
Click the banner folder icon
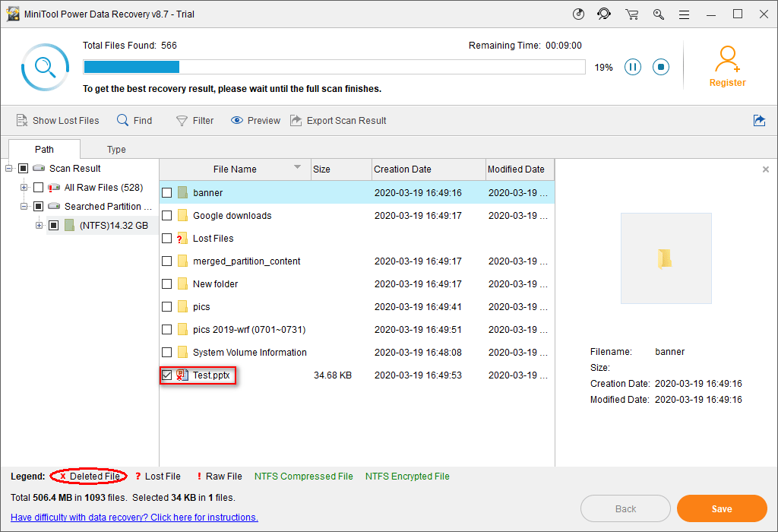[182, 192]
